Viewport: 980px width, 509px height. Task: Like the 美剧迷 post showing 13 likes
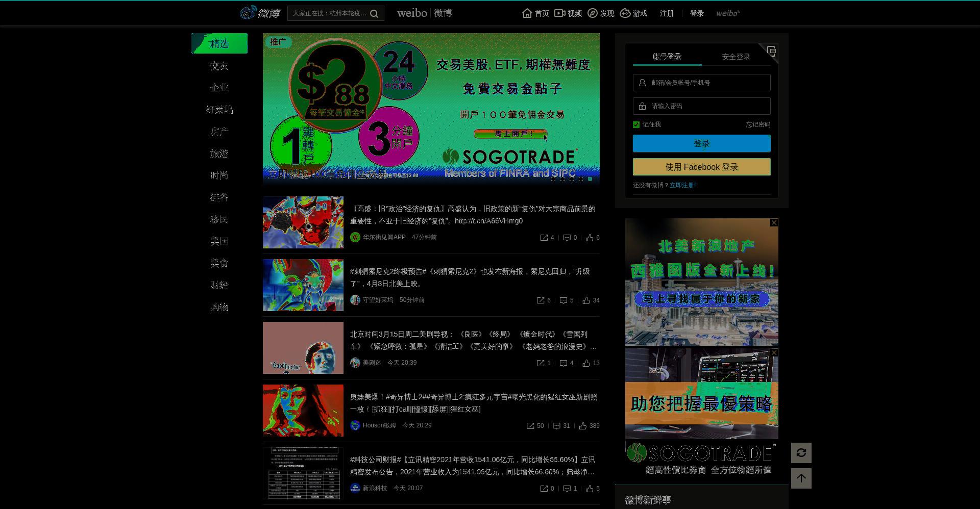(586, 363)
